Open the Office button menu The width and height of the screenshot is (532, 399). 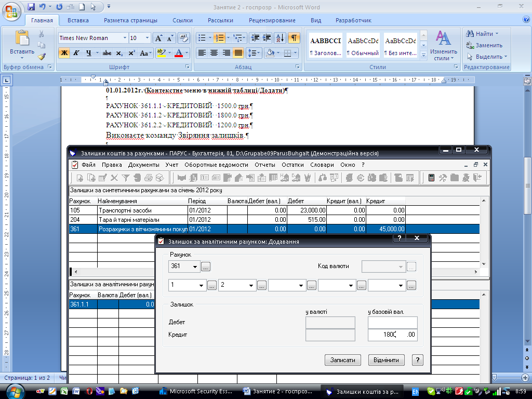pos(11,11)
